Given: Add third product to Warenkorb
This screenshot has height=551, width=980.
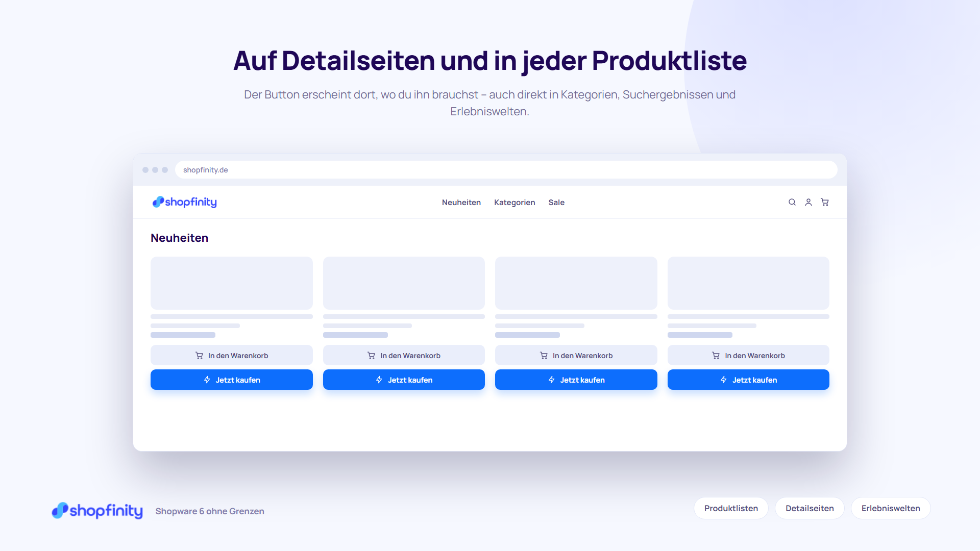Looking at the screenshot, I should click(x=576, y=355).
